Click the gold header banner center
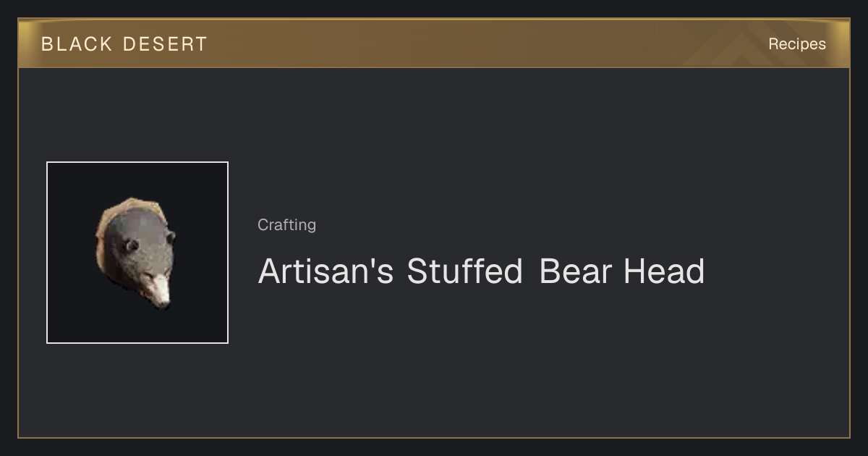 [x=434, y=43]
